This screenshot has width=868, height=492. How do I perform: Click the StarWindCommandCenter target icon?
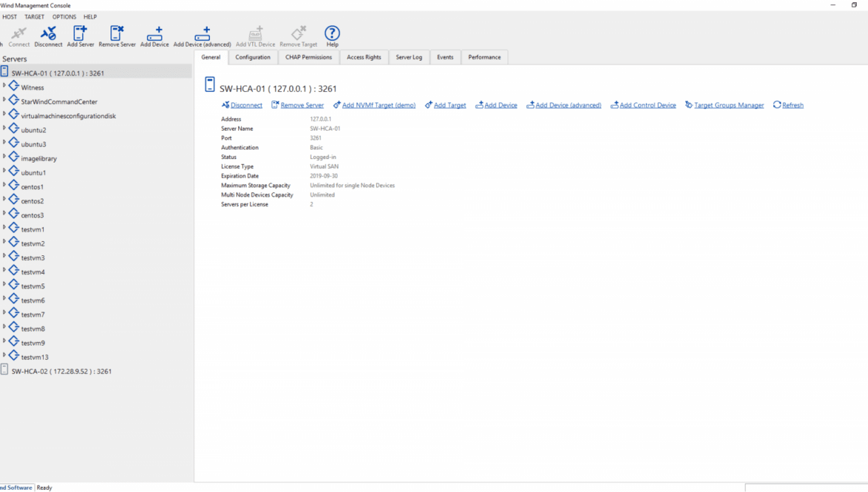pyautogui.click(x=14, y=101)
